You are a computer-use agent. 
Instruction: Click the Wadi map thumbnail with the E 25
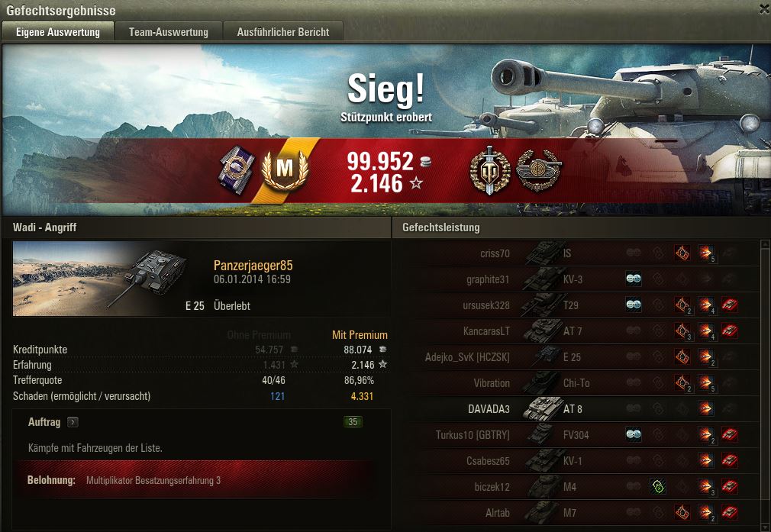(x=101, y=279)
